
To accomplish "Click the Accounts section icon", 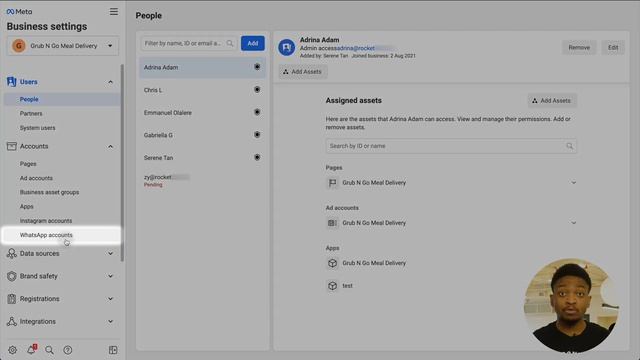I will (11, 146).
